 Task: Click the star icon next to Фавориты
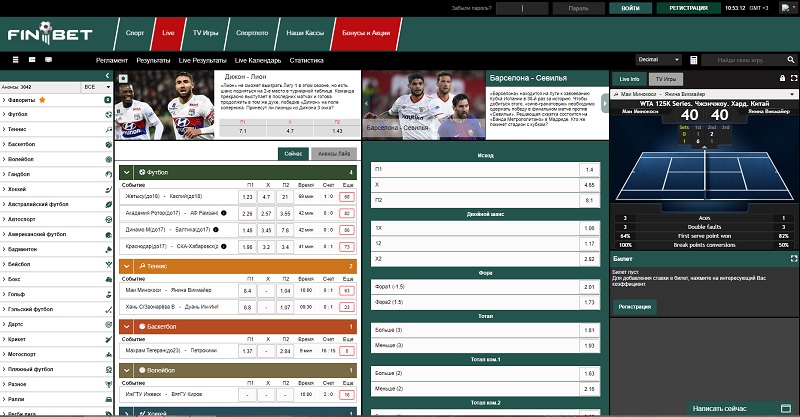(x=42, y=100)
